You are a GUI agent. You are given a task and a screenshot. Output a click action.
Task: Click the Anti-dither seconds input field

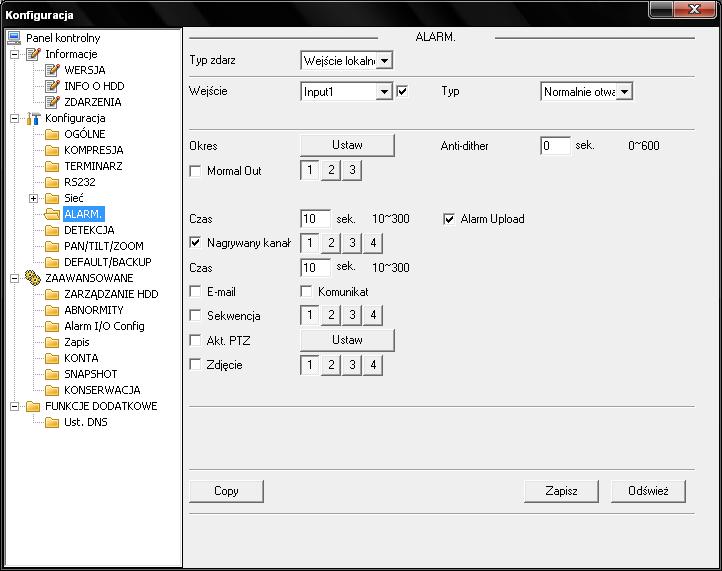click(x=555, y=146)
